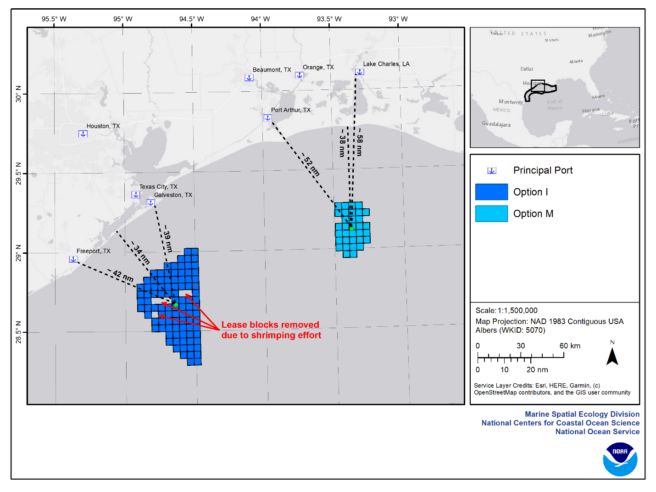Image resolution: width=656 pixels, height=492 pixels.
Task: Click the green center dot in Option I area
Action: pos(175,304)
